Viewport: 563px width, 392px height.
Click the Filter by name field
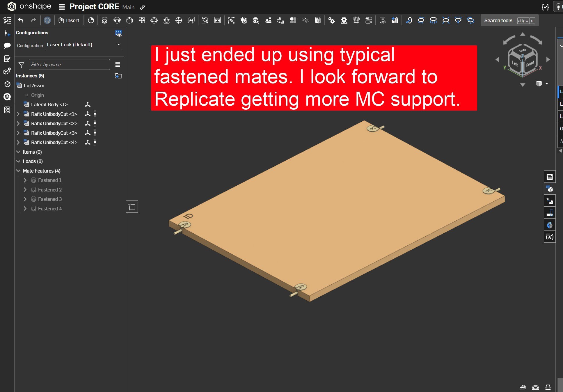pyautogui.click(x=69, y=65)
